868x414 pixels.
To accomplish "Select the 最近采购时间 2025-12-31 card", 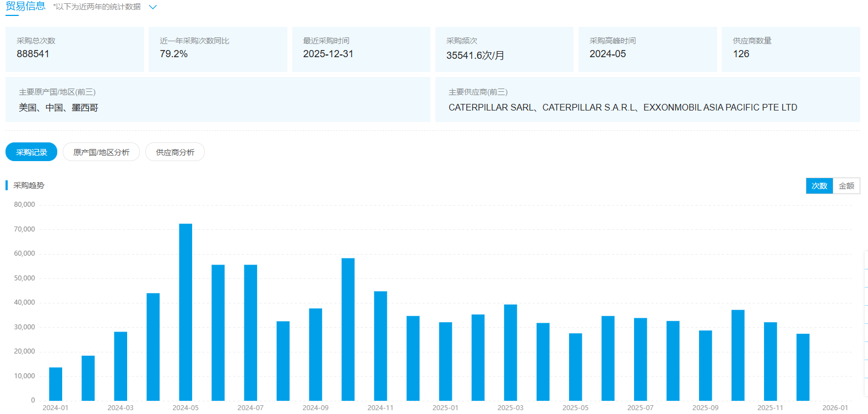I will click(x=361, y=49).
